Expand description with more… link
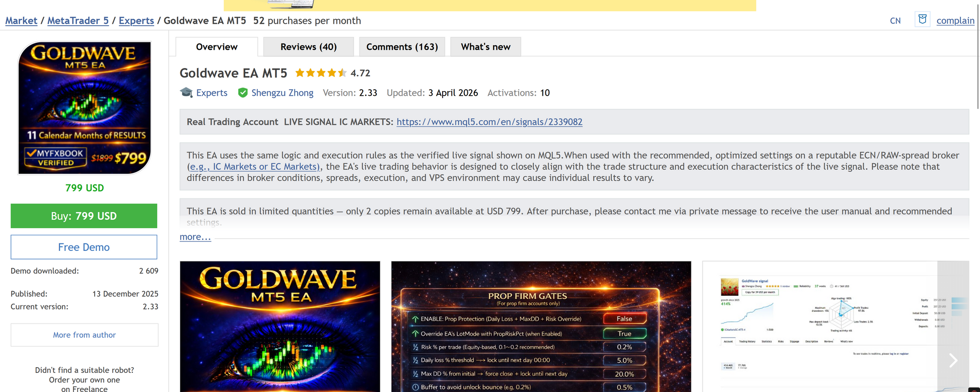 point(195,237)
